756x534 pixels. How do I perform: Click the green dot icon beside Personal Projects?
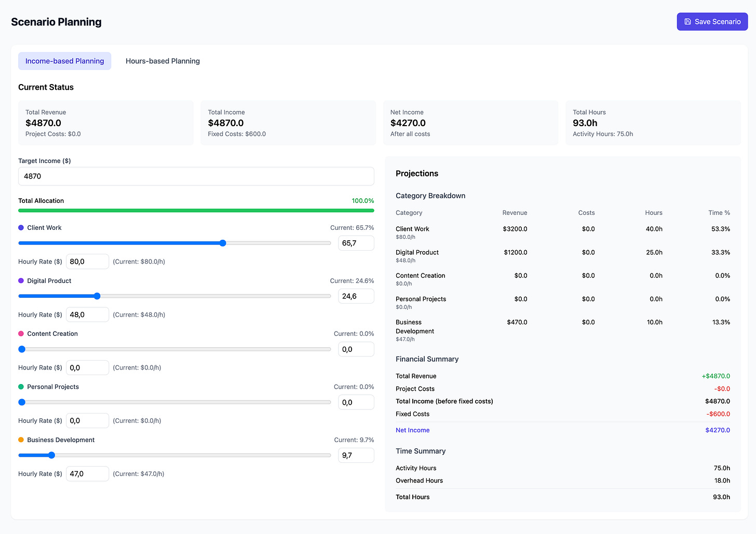click(20, 387)
